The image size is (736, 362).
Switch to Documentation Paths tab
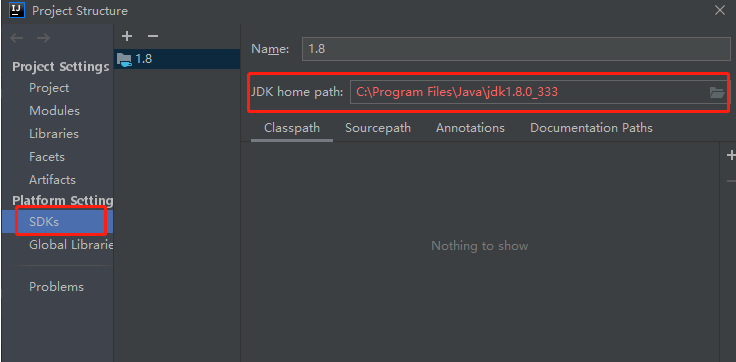pyautogui.click(x=591, y=128)
